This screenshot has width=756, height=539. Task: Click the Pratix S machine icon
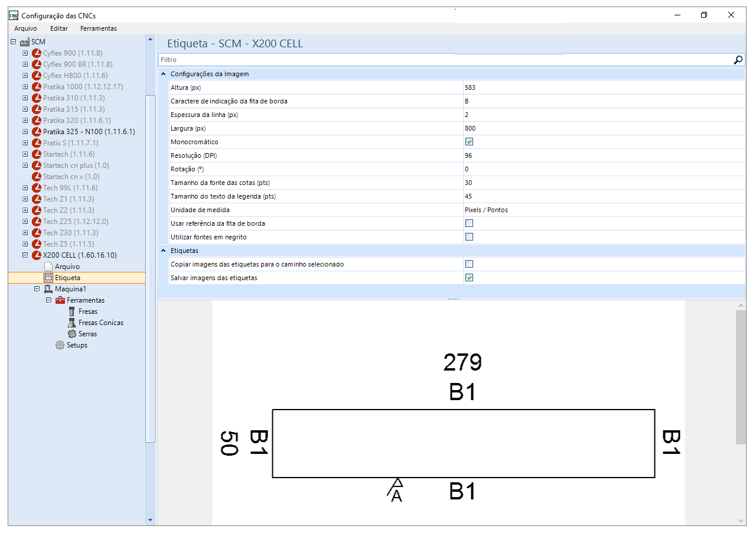(x=37, y=143)
